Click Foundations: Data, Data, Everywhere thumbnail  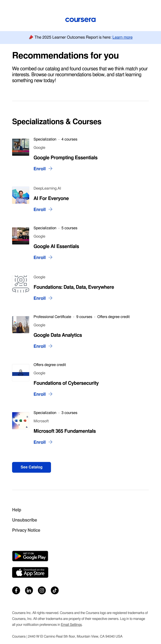pyautogui.click(x=21, y=284)
